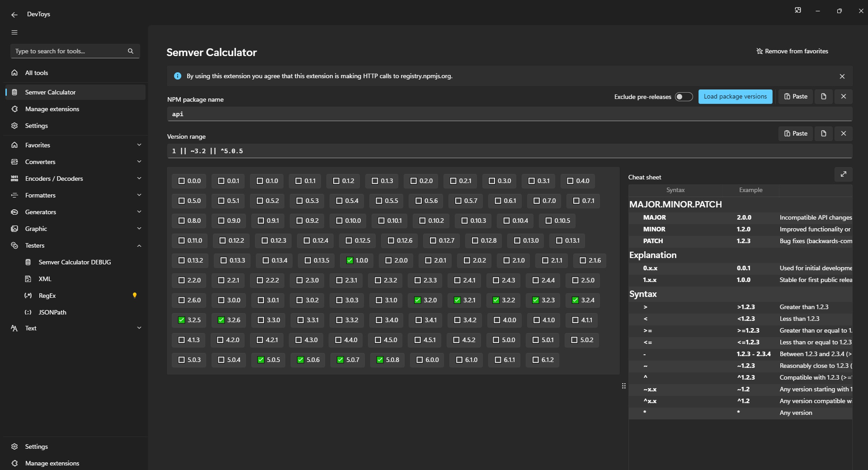Click the Testers group icon
868x470 pixels.
[14, 245]
